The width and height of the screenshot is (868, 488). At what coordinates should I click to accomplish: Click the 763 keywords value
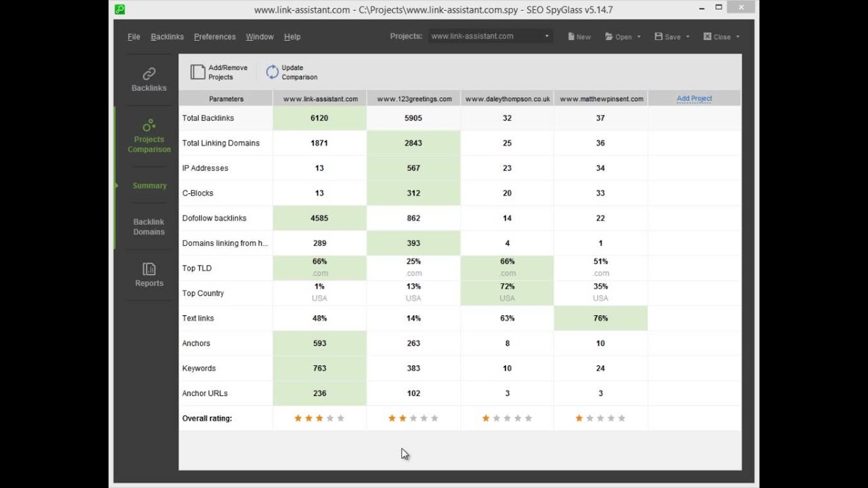[319, 369]
